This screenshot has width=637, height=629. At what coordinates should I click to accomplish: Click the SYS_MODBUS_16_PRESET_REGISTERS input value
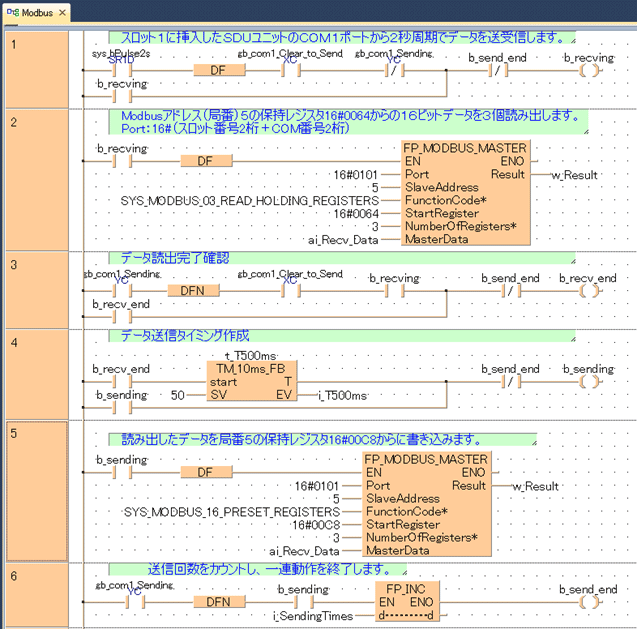click(230, 511)
